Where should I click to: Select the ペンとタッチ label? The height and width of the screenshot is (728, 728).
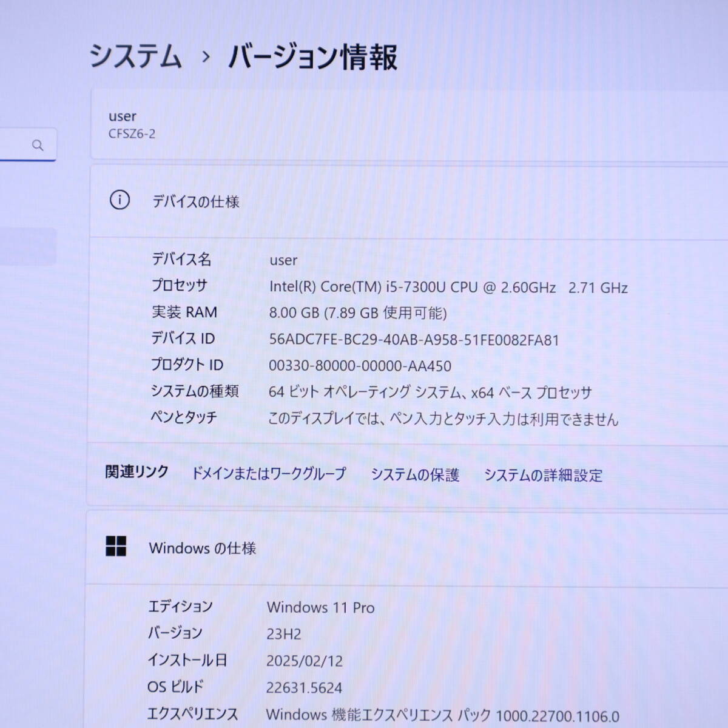[x=183, y=417]
